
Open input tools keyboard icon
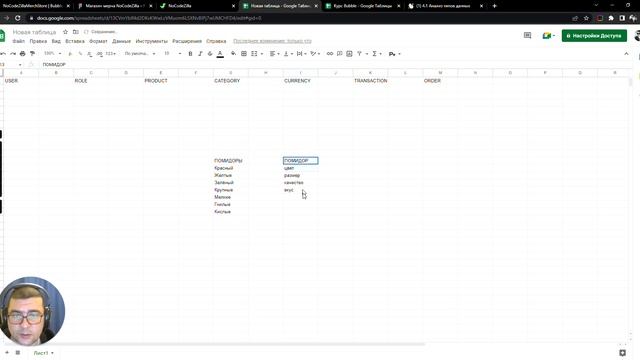(392, 53)
